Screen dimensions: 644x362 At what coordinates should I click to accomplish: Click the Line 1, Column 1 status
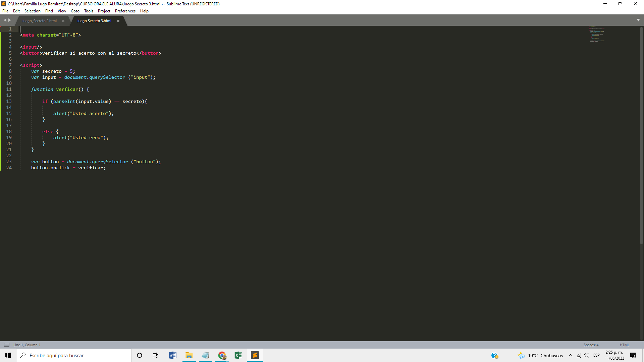tap(27, 345)
